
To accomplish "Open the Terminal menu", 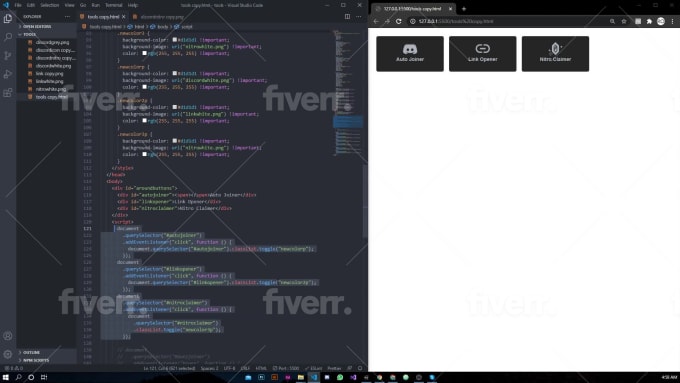I will pyautogui.click(x=114, y=5).
